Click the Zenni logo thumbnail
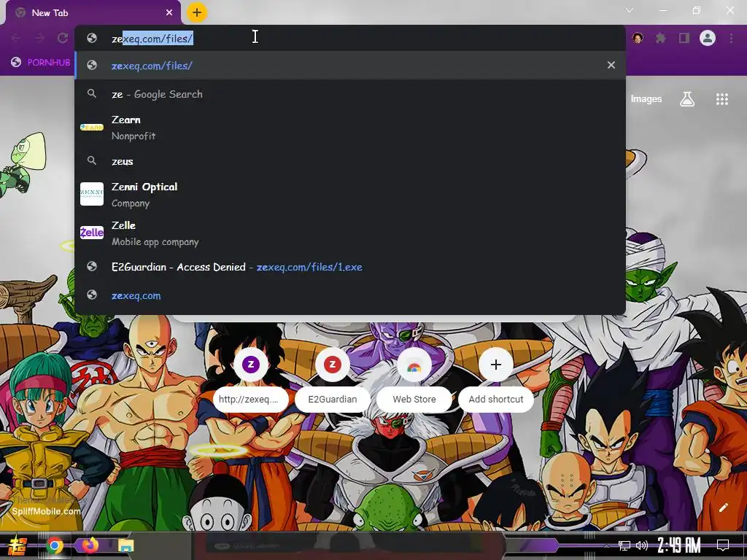The image size is (747, 560). (x=92, y=194)
